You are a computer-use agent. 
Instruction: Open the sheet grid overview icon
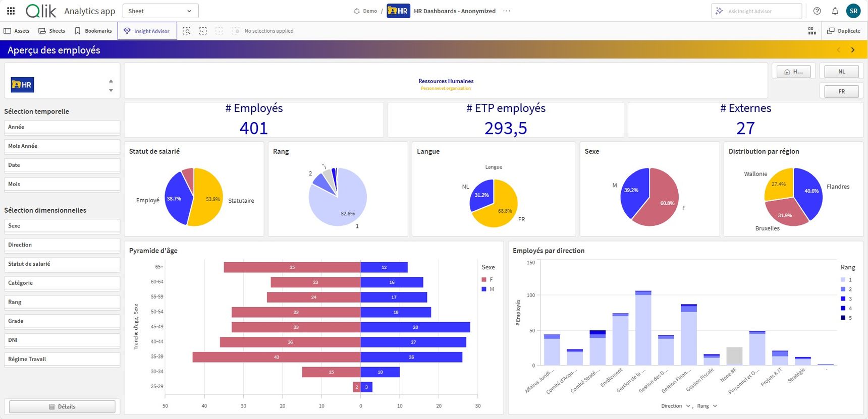(x=812, y=31)
